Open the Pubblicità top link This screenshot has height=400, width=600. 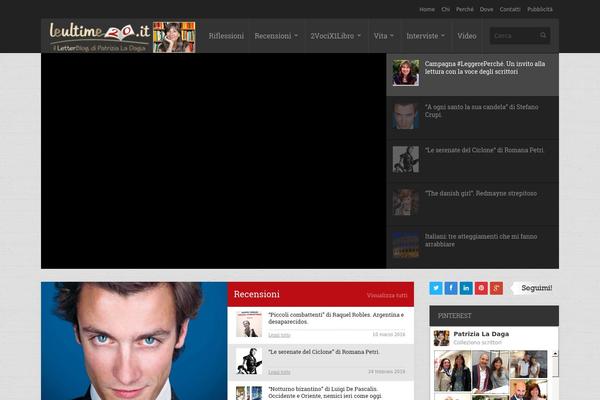[x=540, y=9]
